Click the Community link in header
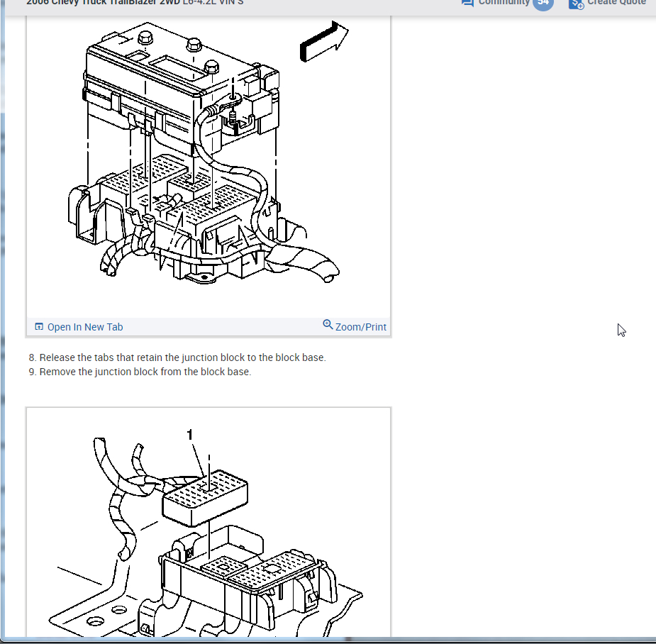The height and width of the screenshot is (644, 656). click(x=504, y=3)
